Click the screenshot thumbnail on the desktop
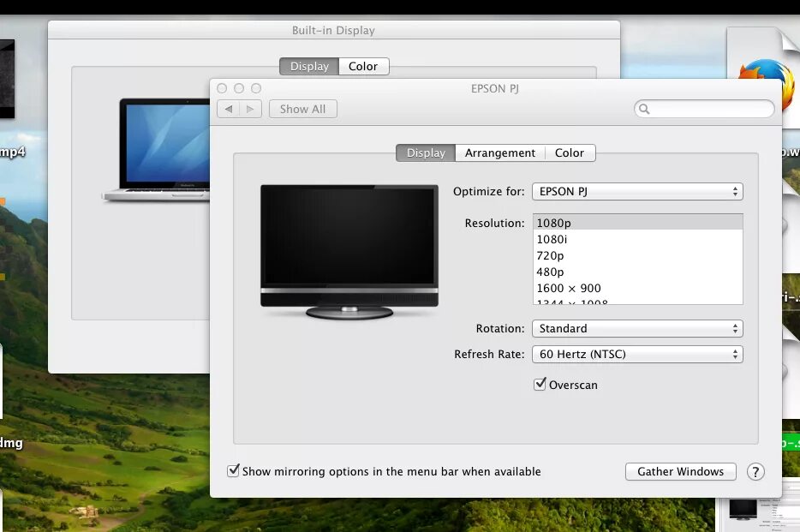The height and width of the screenshot is (532, 800). coord(758,514)
